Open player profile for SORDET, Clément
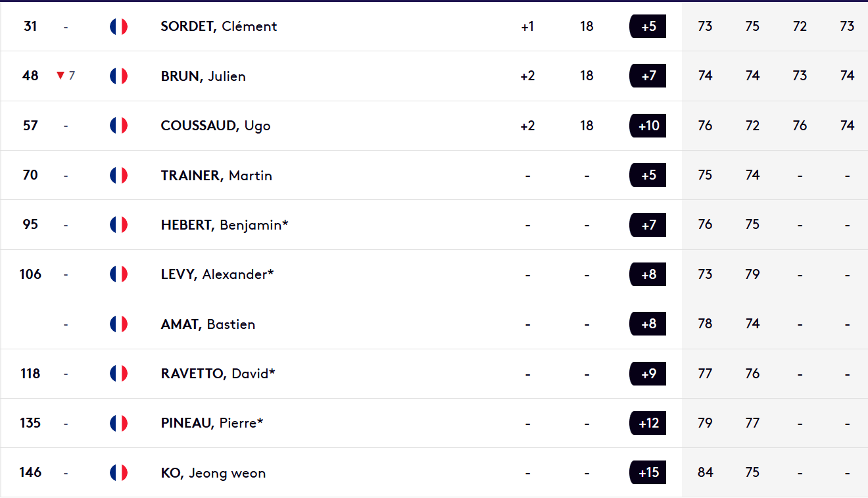Viewport: 868px width, 498px height. [x=219, y=26]
